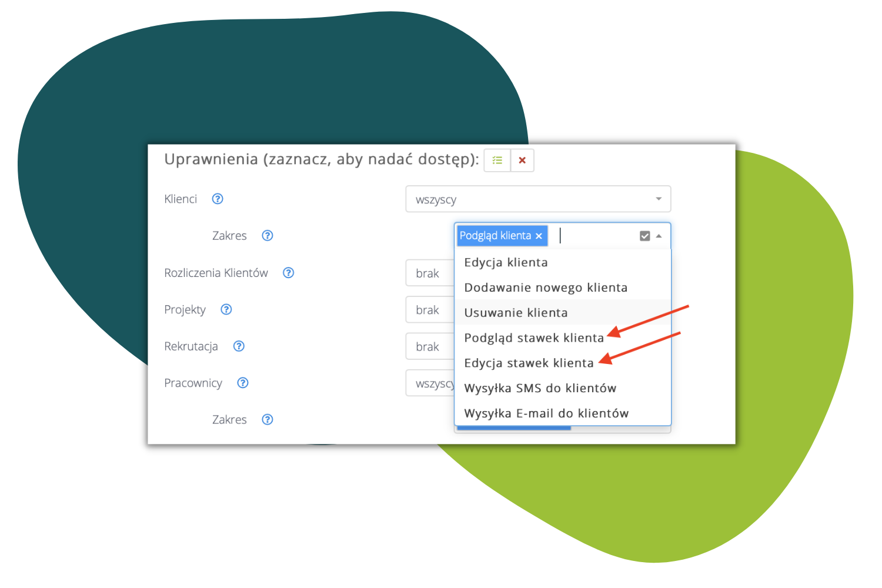882x588 pixels.
Task: Pick 'Podgląd stawek klienta' permission
Action: pos(534,338)
